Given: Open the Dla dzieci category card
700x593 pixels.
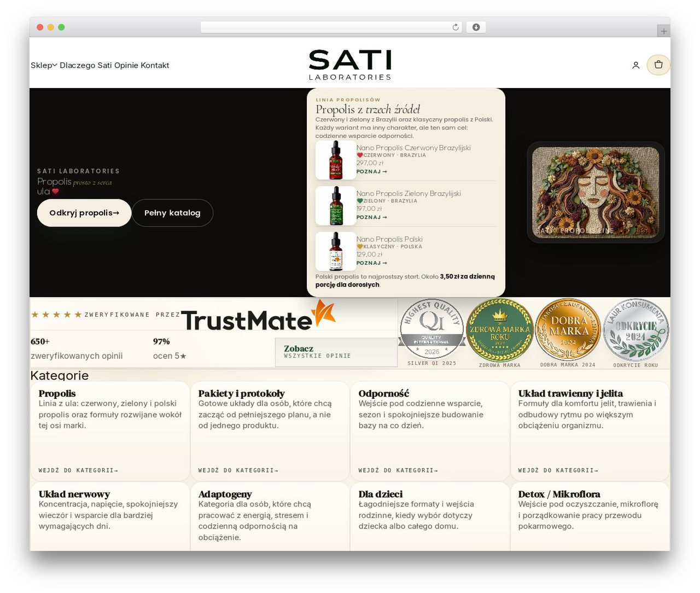Looking at the screenshot, I should point(430,516).
